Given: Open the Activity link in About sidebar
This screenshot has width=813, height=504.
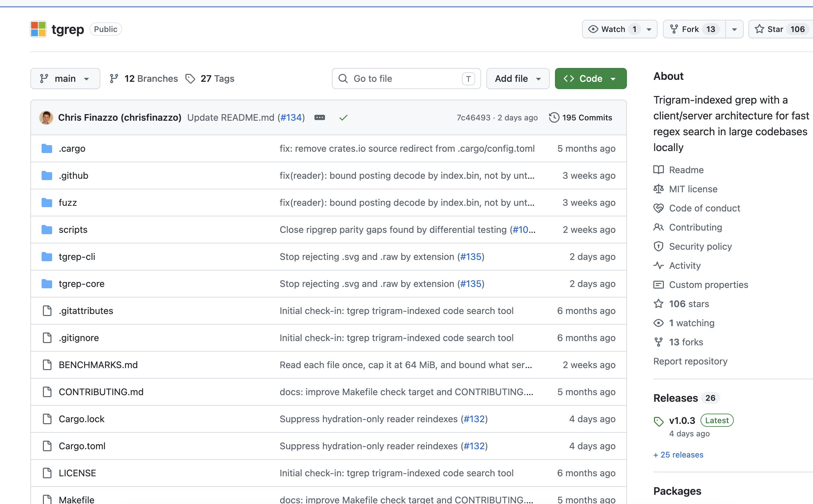Looking at the screenshot, I should tap(685, 265).
